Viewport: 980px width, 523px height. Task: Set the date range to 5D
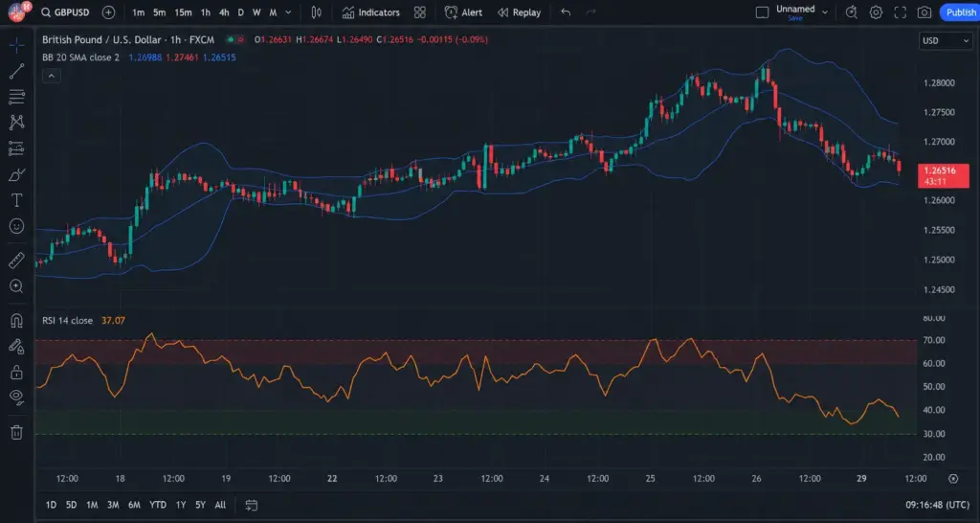coord(71,505)
